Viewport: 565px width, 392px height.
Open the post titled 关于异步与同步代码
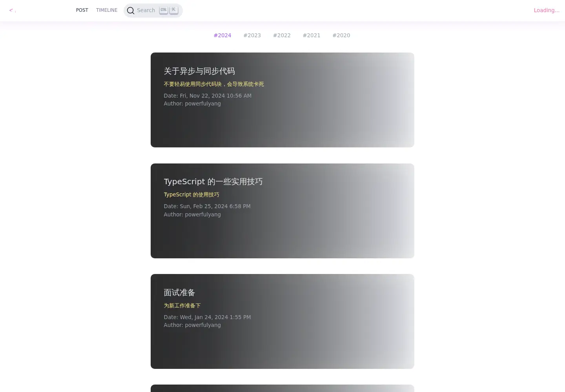[x=199, y=71]
